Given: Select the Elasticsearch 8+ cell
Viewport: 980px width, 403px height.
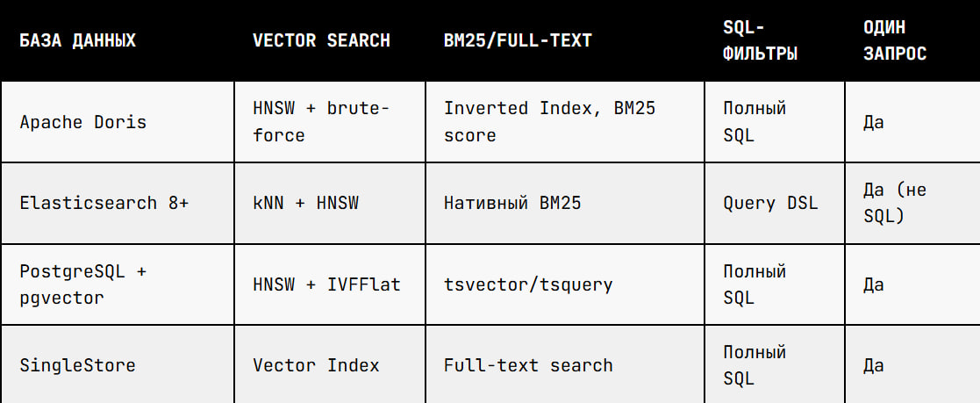Looking at the screenshot, I should coord(118,204).
